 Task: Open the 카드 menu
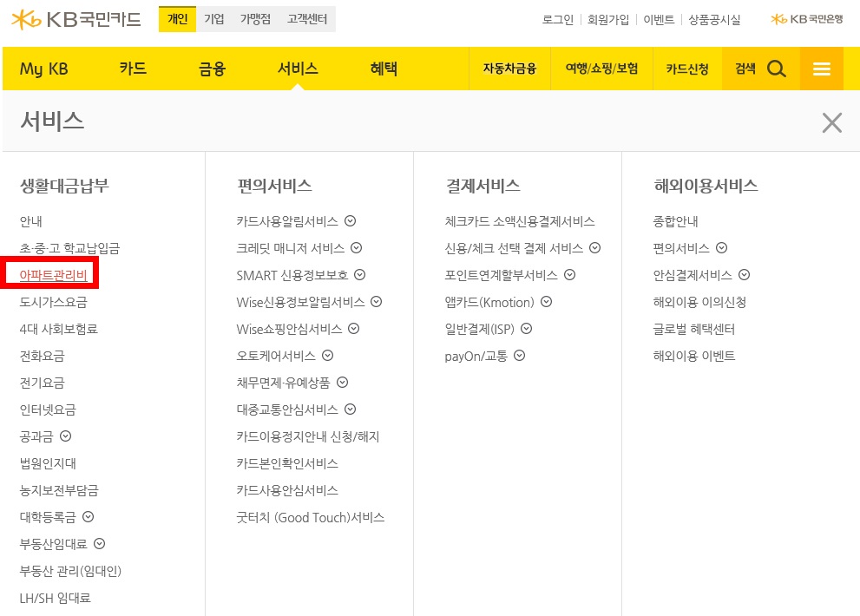click(132, 69)
